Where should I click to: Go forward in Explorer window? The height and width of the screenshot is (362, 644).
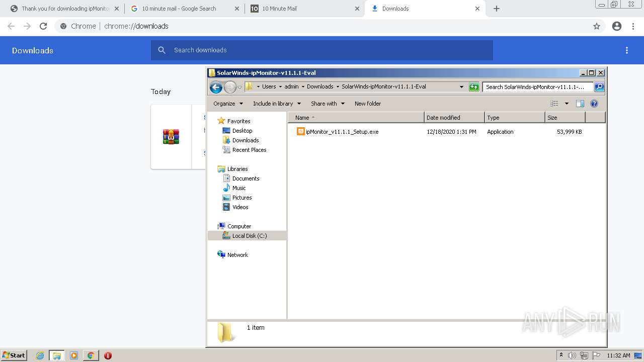(230, 87)
